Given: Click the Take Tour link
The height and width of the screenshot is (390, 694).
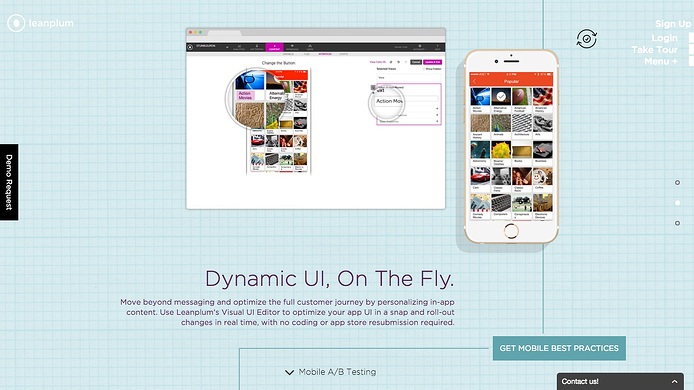Looking at the screenshot, I should click(x=654, y=50).
